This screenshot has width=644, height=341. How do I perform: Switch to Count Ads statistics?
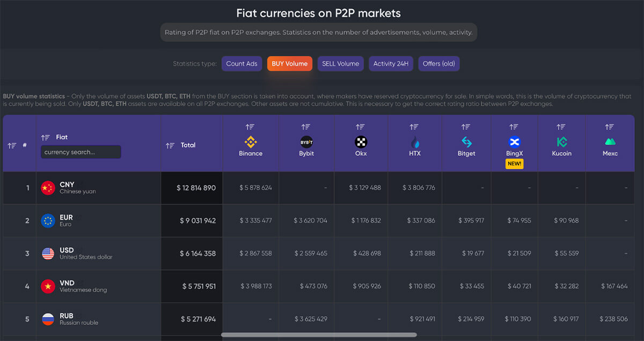[241, 63]
